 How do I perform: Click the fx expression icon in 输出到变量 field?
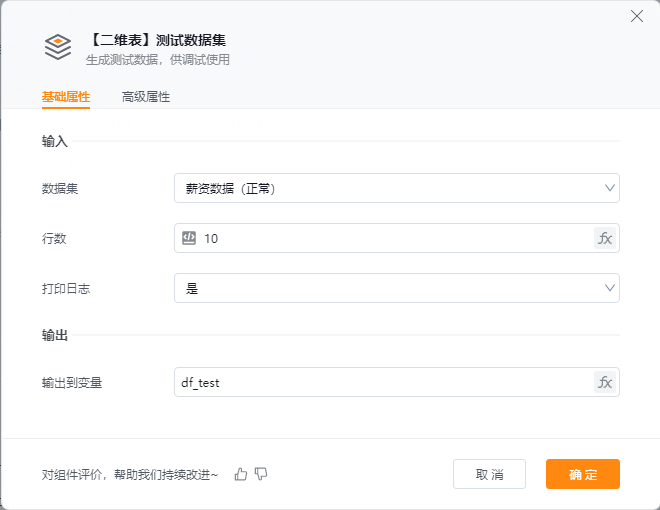(605, 382)
